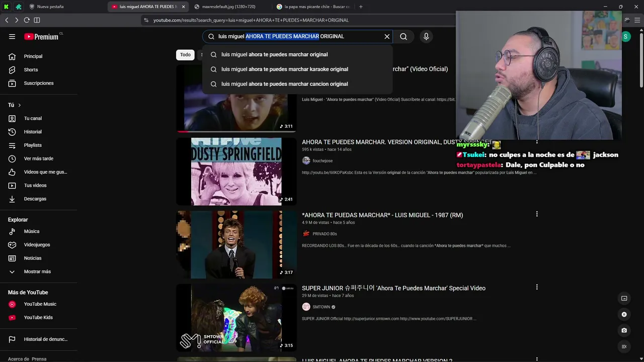Browse the Noticias category
644x362 pixels.
39,258
